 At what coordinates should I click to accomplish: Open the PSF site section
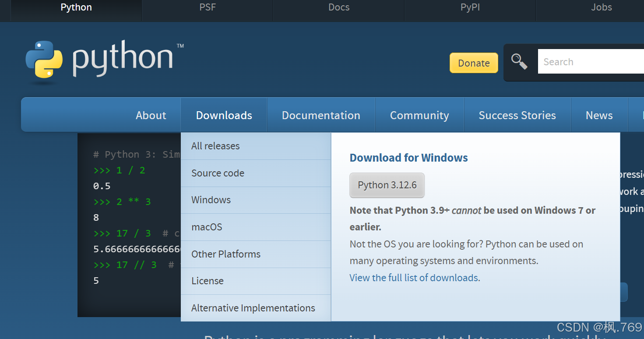point(207,7)
